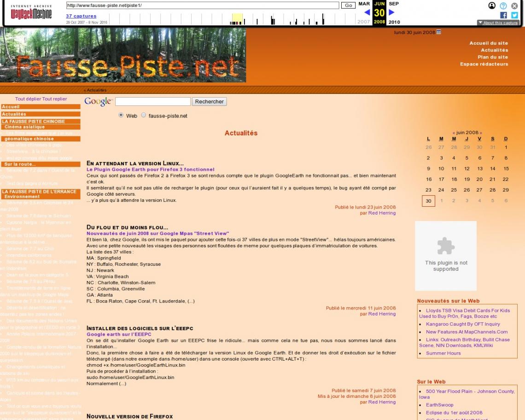
Task: Open the Links: Outreach Birthday, Bullit Chase link
Action: (x=464, y=342)
